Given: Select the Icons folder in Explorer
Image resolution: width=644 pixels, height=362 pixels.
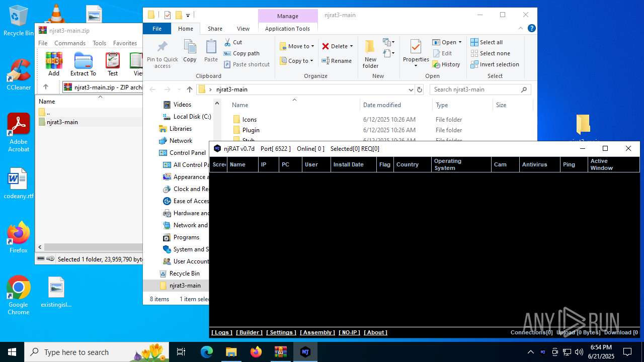Looking at the screenshot, I should coord(249,120).
